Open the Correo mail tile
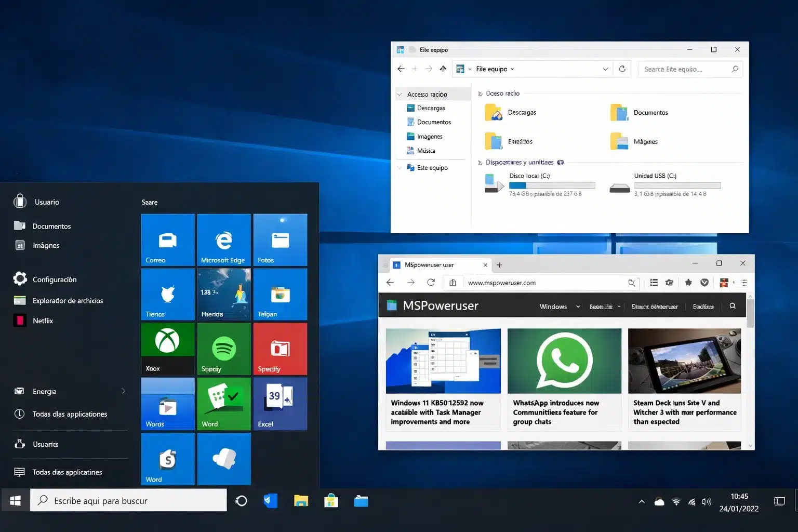 pos(167,240)
